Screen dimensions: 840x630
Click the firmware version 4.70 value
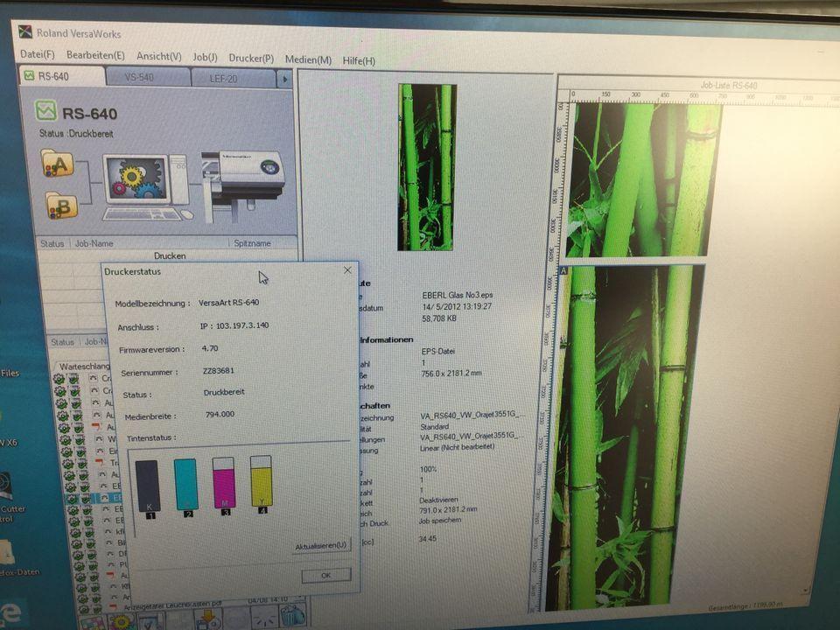coord(210,348)
